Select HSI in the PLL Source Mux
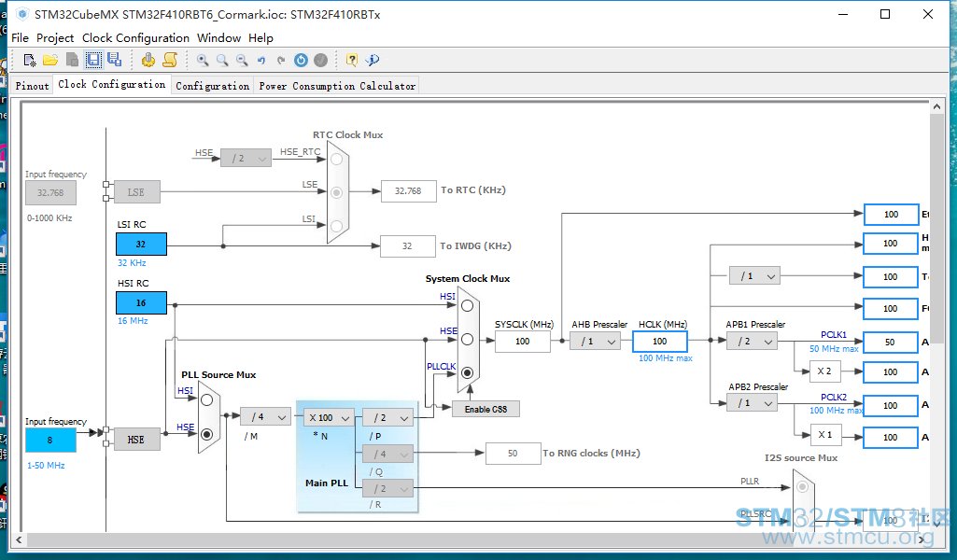 coord(207,400)
